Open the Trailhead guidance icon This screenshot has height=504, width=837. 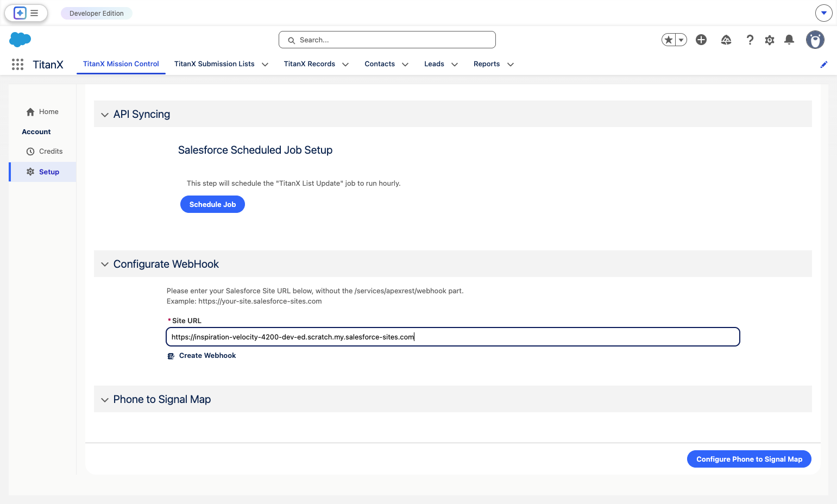click(726, 40)
